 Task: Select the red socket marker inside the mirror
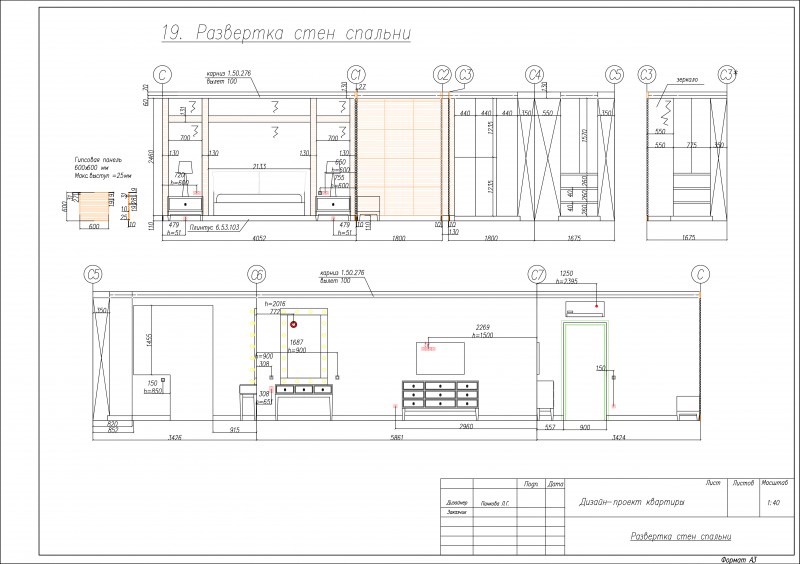click(x=293, y=324)
